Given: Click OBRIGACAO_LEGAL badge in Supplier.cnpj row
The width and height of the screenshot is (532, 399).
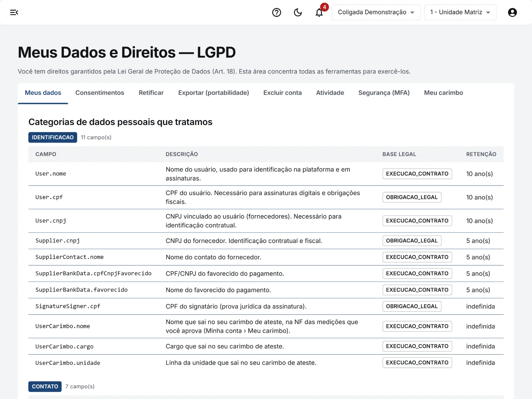Looking at the screenshot, I should [412, 241].
